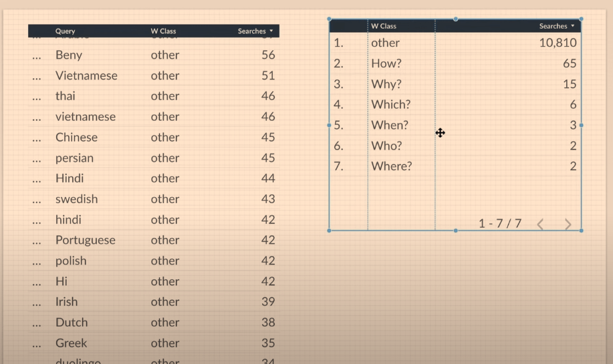Click the bottom-right corner handle of the selected table
Image resolution: width=613 pixels, height=364 pixels.
tap(581, 230)
